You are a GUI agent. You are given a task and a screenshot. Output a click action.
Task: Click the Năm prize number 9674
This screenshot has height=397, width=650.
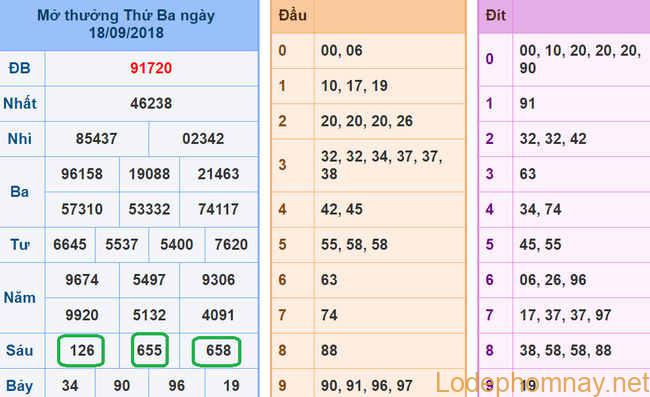[x=82, y=280]
